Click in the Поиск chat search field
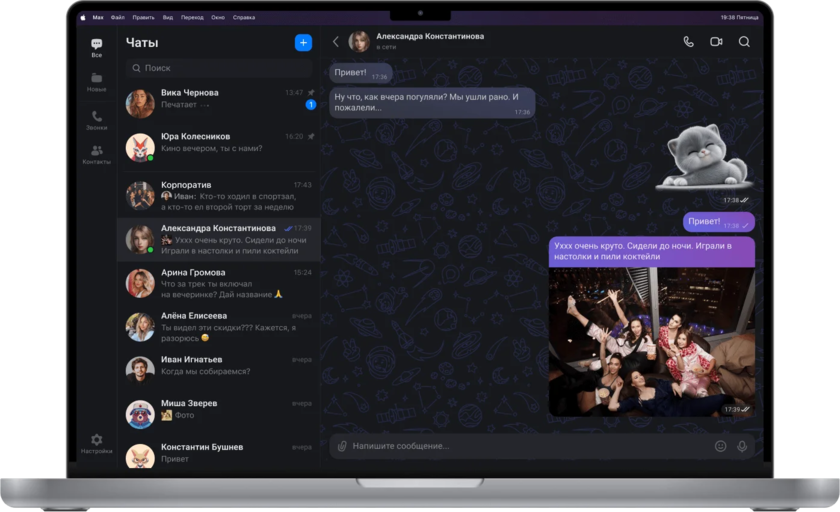Viewport: 840px width, 512px height. point(220,68)
